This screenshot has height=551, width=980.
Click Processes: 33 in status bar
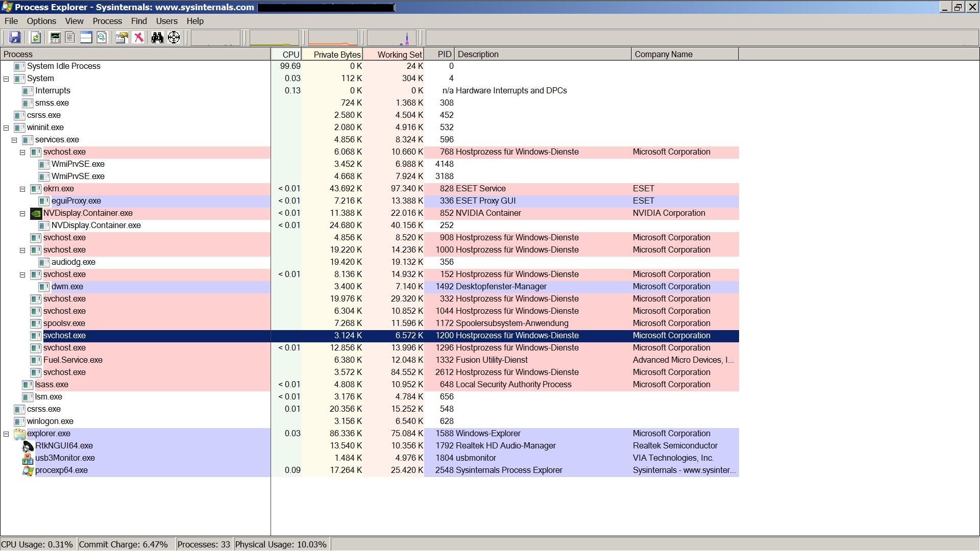click(204, 544)
